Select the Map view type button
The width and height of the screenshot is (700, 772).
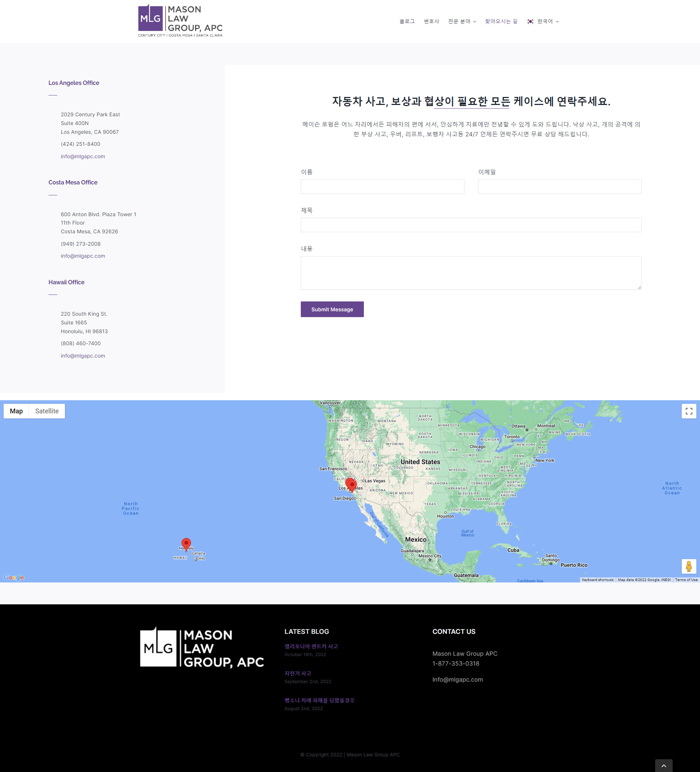click(x=16, y=411)
